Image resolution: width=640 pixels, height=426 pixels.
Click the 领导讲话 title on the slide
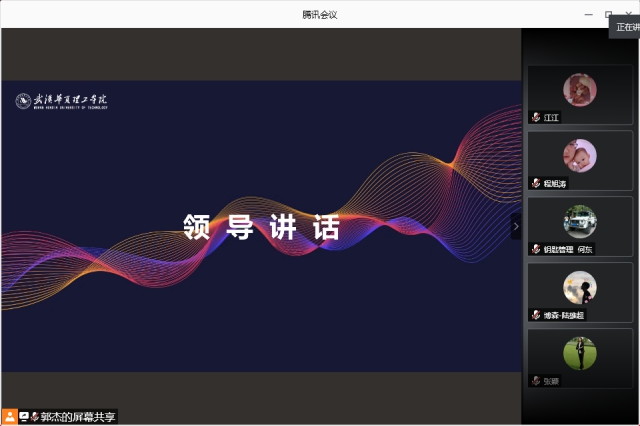click(262, 227)
